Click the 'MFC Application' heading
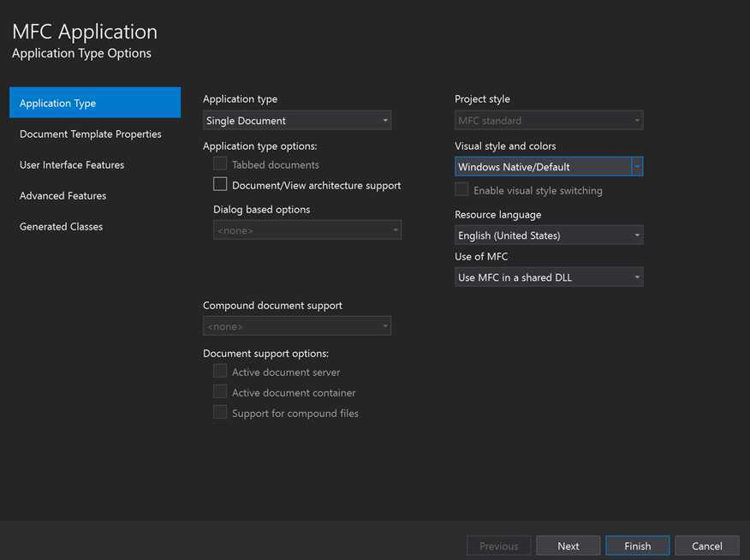This screenshot has width=750, height=560. pos(85,32)
